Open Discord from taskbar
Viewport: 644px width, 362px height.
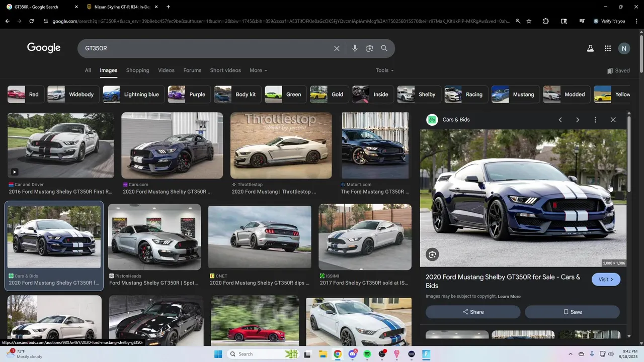353,354
